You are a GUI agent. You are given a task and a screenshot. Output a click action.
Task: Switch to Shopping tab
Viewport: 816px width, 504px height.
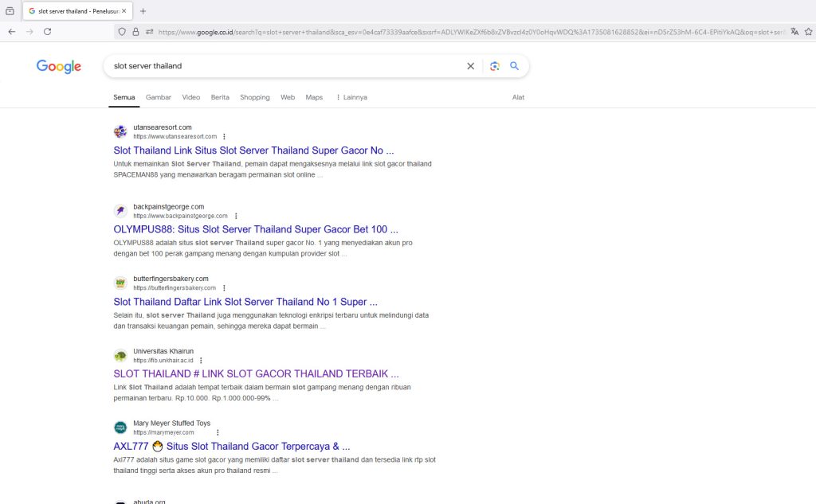[x=255, y=97]
